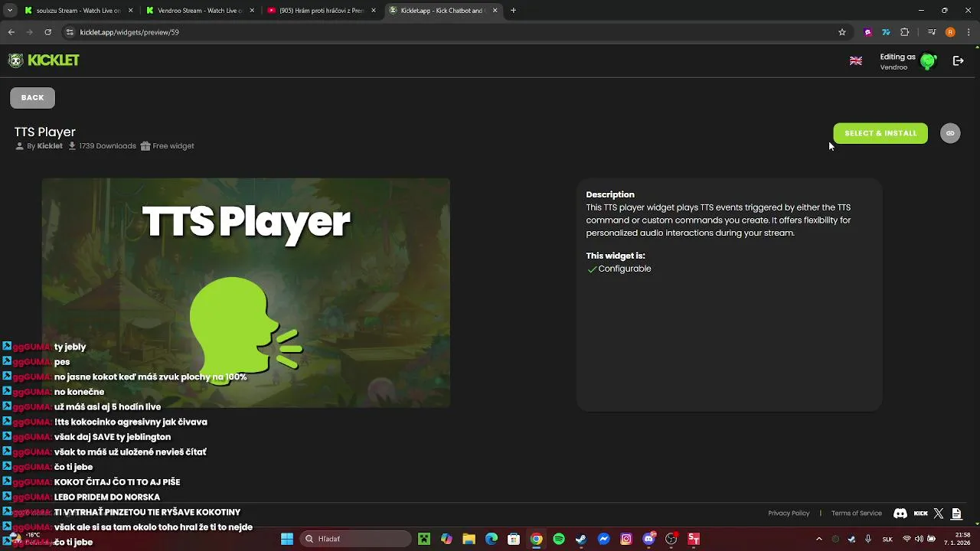The height and width of the screenshot is (551, 980).
Task: Click the site info icon in the address bar
Action: tap(70, 32)
